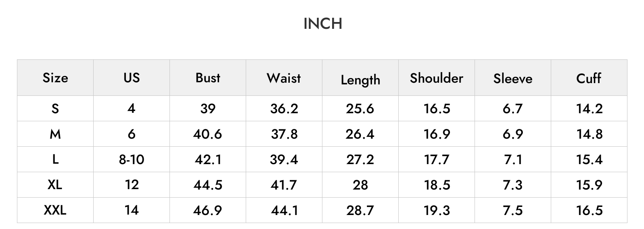This screenshot has width=644, height=229.
Task: Select the XL size row label
Action: click(x=55, y=185)
